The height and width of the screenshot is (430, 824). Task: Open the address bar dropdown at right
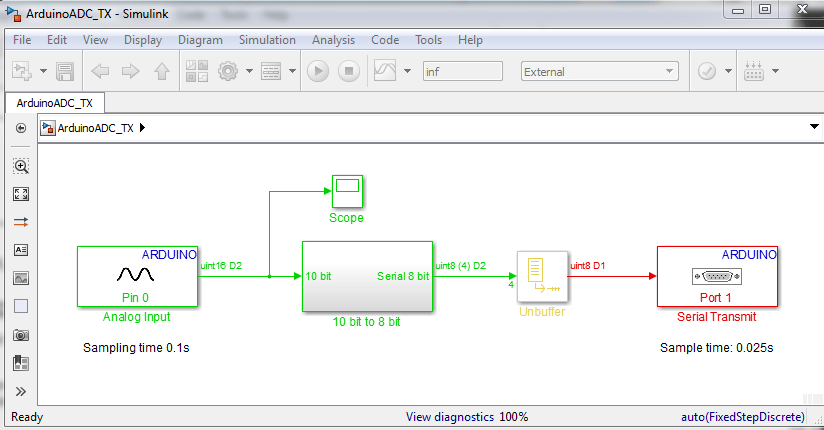814,127
